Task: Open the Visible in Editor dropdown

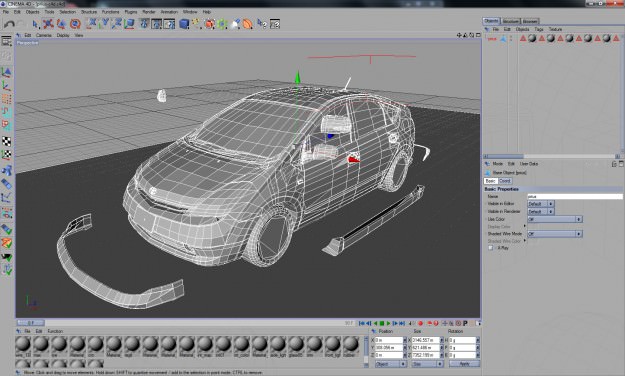Action: pos(540,204)
